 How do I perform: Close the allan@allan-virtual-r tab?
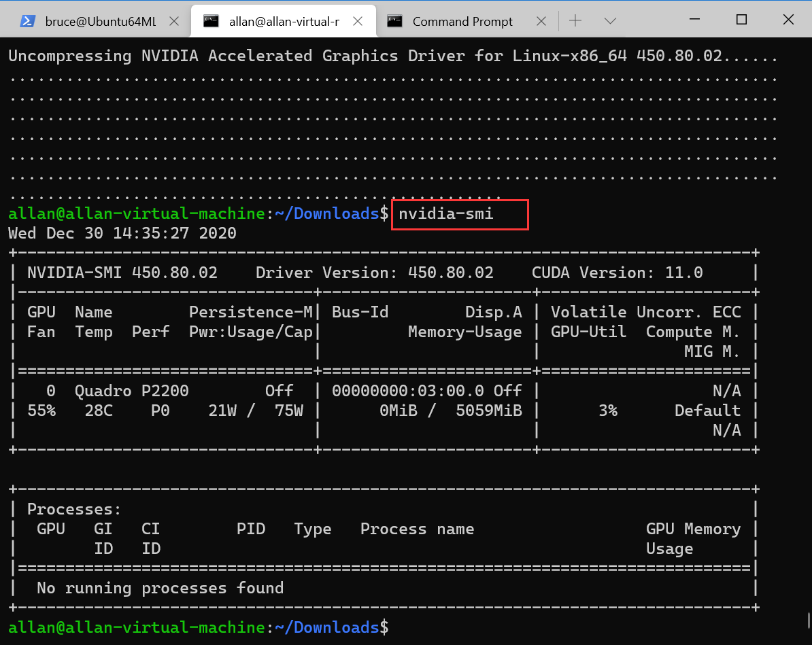(358, 21)
